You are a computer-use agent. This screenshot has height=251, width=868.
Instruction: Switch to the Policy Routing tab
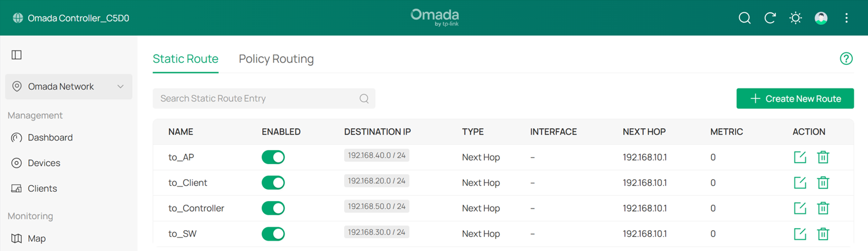click(276, 59)
